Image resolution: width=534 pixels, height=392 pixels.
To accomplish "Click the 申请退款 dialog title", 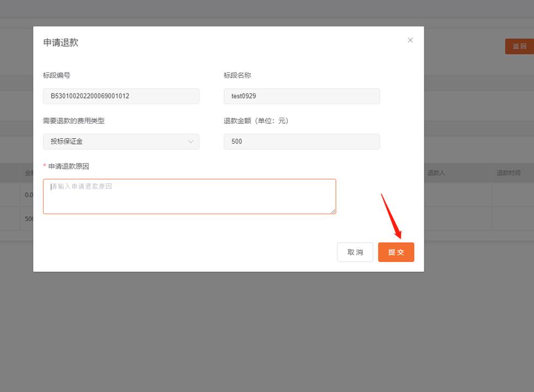I will coord(61,42).
